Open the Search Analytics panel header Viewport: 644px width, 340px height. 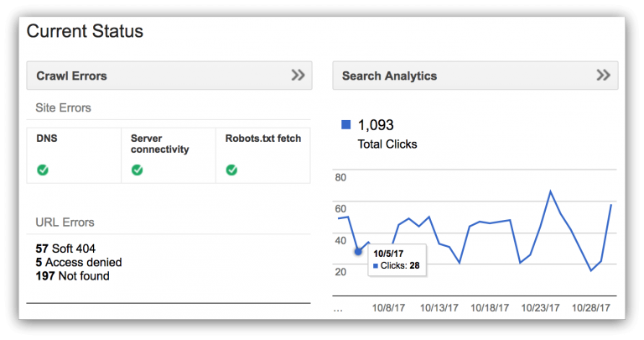(390, 76)
